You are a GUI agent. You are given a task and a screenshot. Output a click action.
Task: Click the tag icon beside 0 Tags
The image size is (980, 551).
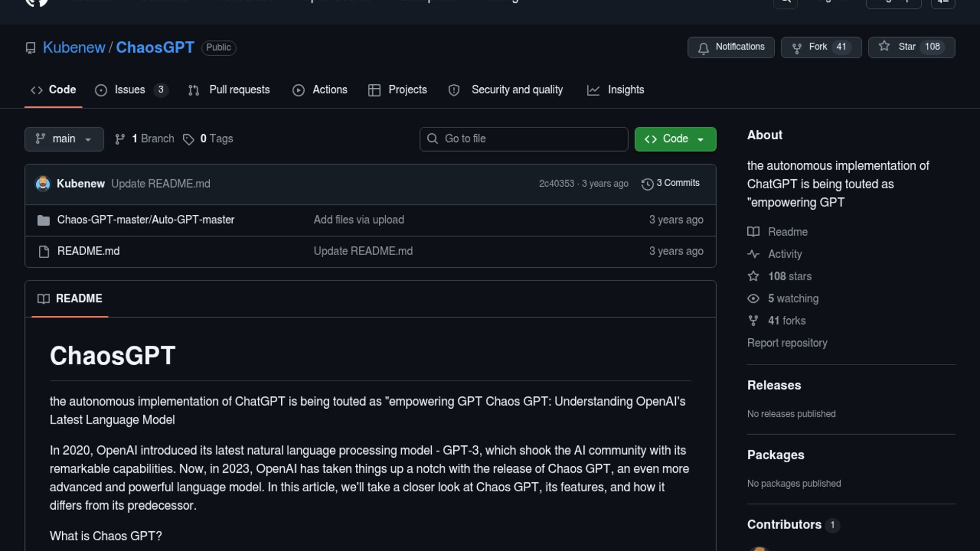click(188, 139)
